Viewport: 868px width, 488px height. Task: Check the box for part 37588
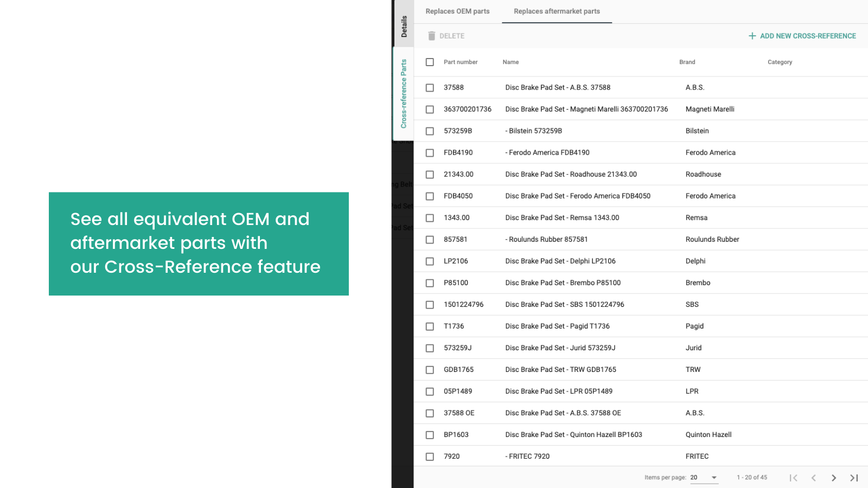click(x=430, y=87)
